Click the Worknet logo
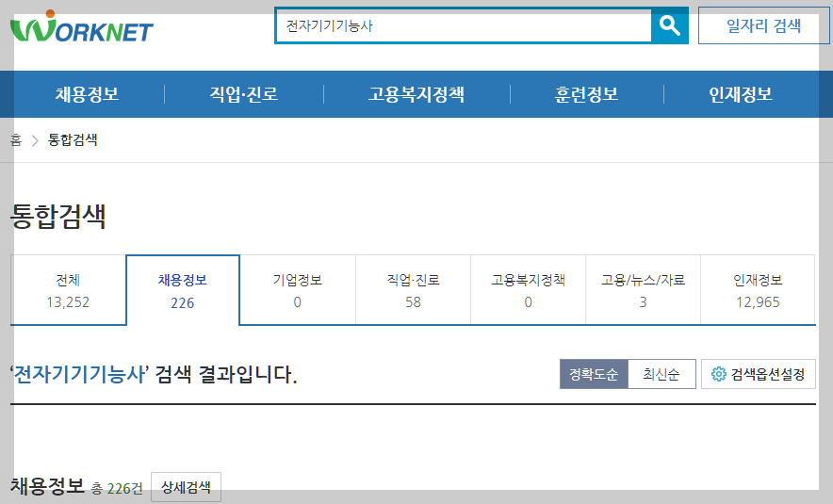Image resolution: width=833 pixels, height=504 pixels. 82,26
